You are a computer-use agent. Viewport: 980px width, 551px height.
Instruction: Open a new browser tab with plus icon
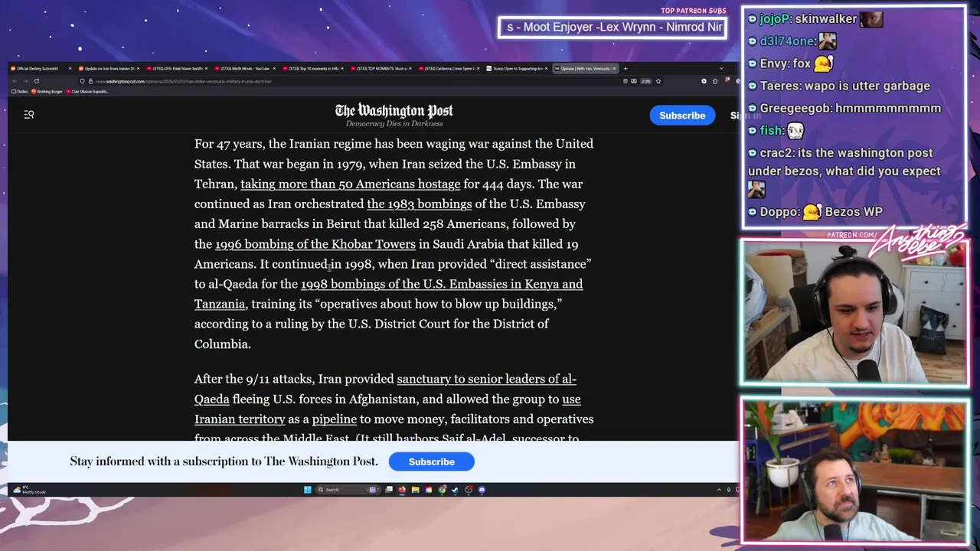(626, 69)
